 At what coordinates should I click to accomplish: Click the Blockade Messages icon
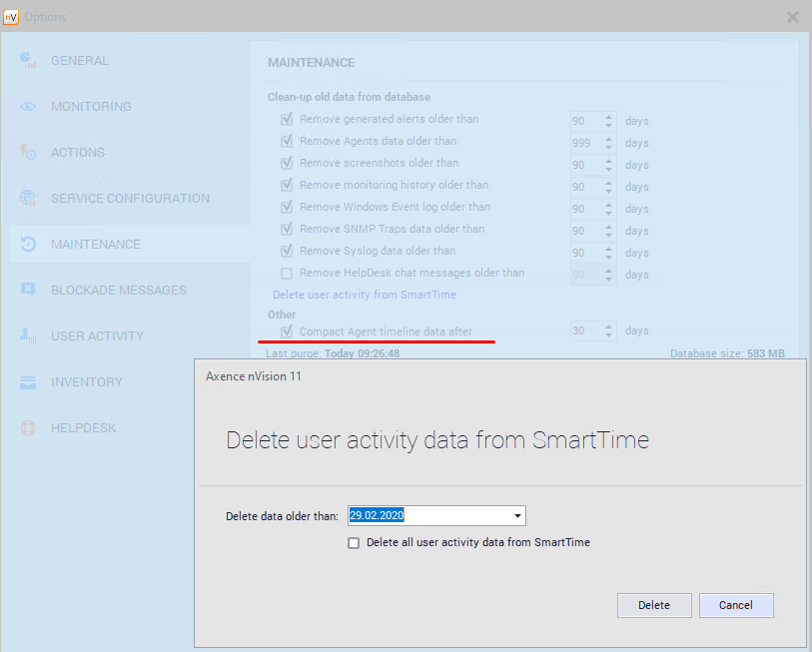(x=28, y=291)
